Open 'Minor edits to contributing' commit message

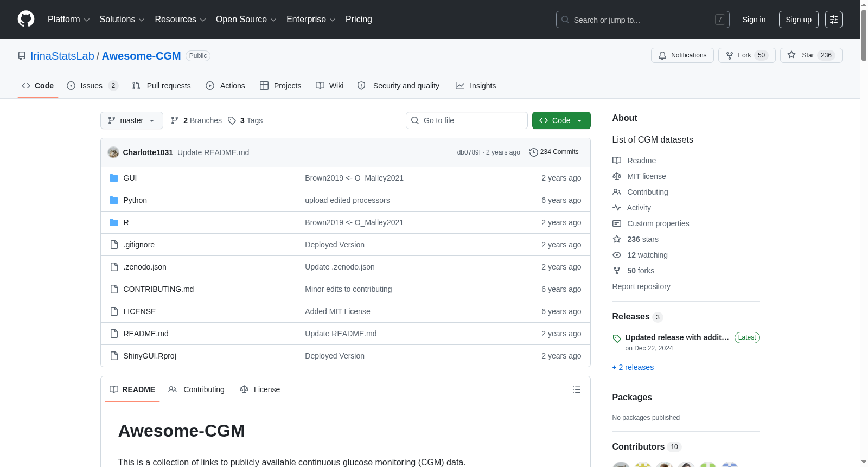pos(348,289)
